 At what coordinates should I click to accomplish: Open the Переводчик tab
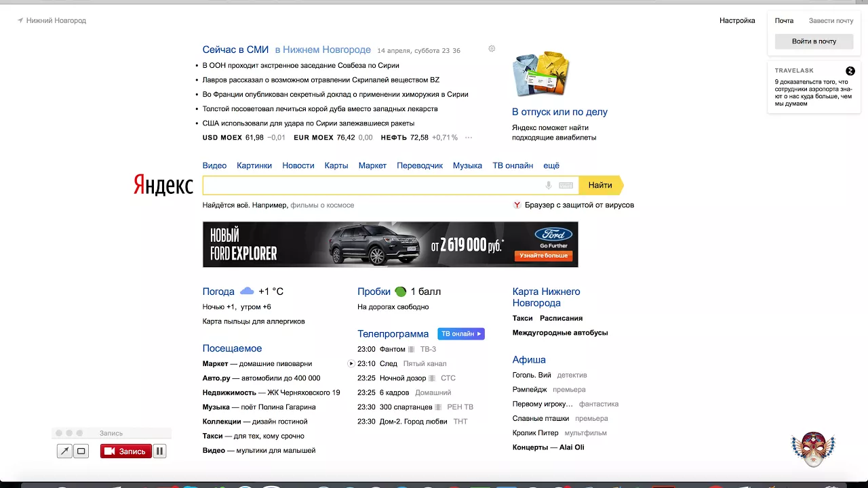pyautogui.click(x=420, y=165)
